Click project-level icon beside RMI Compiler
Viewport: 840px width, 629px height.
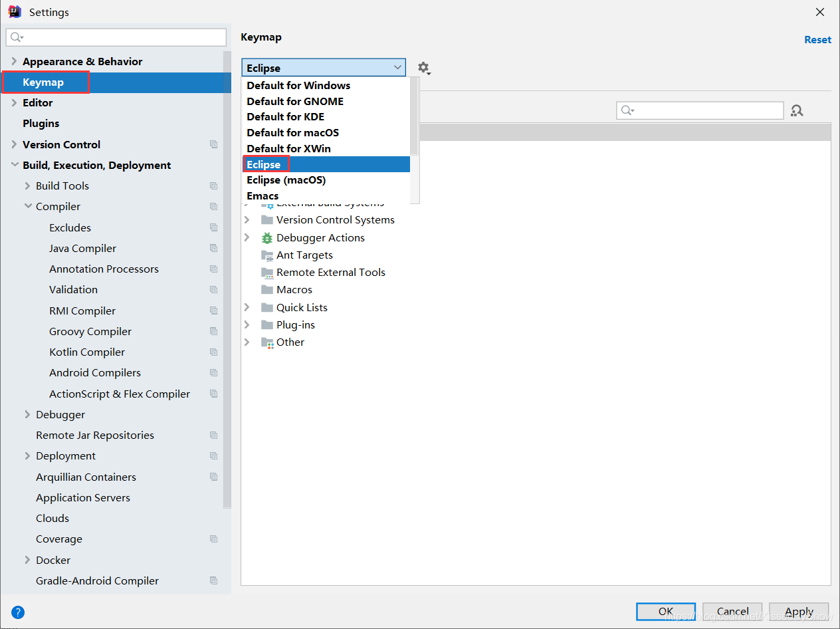point(214,311)
